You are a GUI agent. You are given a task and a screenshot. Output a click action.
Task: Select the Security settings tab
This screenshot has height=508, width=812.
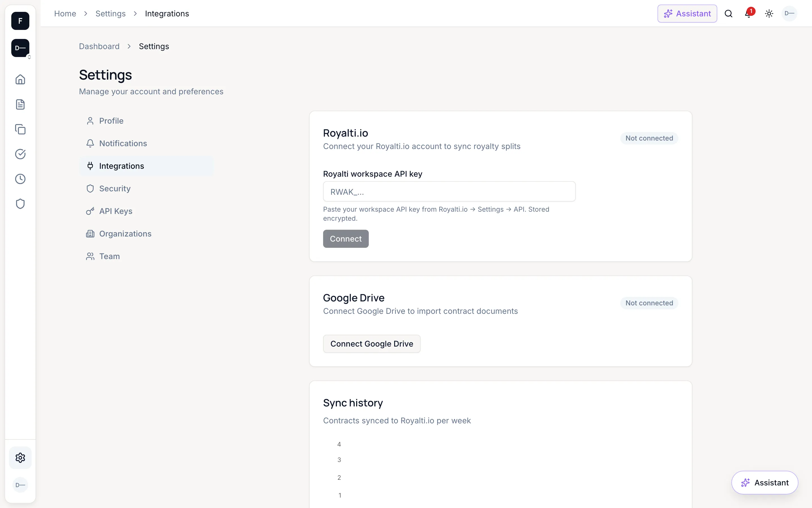point(146,188)
